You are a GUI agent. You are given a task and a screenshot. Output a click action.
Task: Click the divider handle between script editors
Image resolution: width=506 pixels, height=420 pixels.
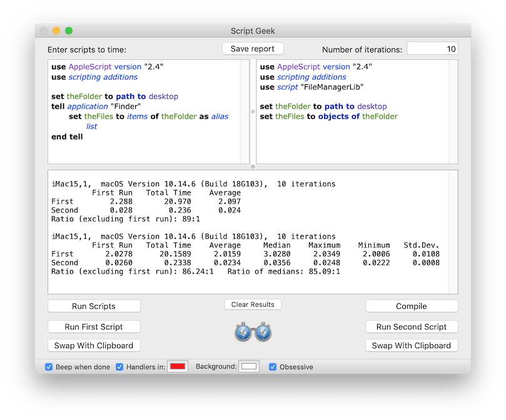(x=253, y=112)
